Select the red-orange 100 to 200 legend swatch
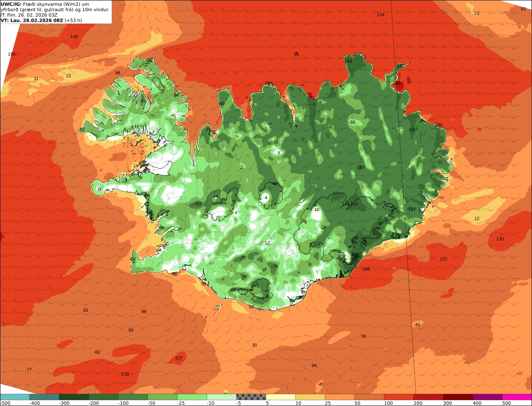 (x=399, y=397)
